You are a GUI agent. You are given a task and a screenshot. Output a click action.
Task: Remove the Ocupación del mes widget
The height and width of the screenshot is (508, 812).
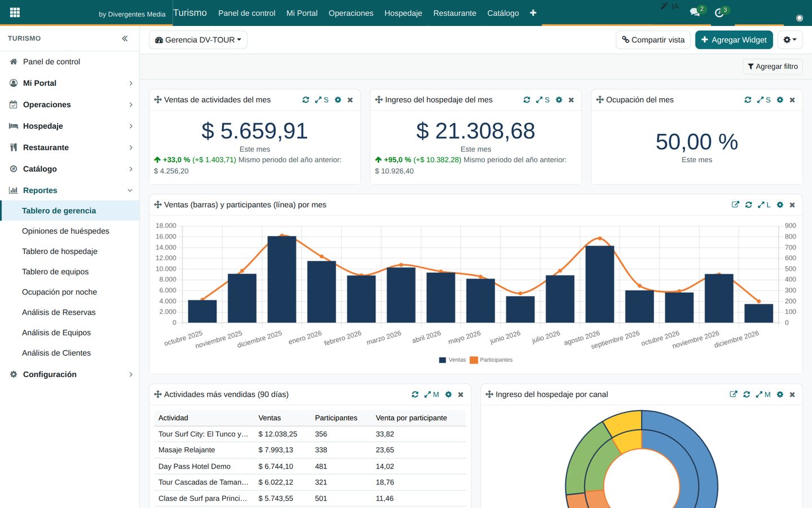pos(792,100)
